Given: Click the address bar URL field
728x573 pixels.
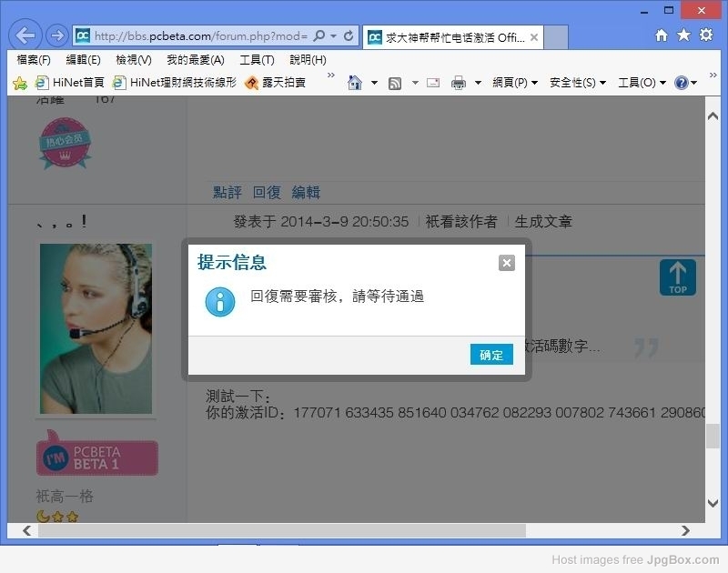Looking at the screenshot, I should (x=198, y=36).
